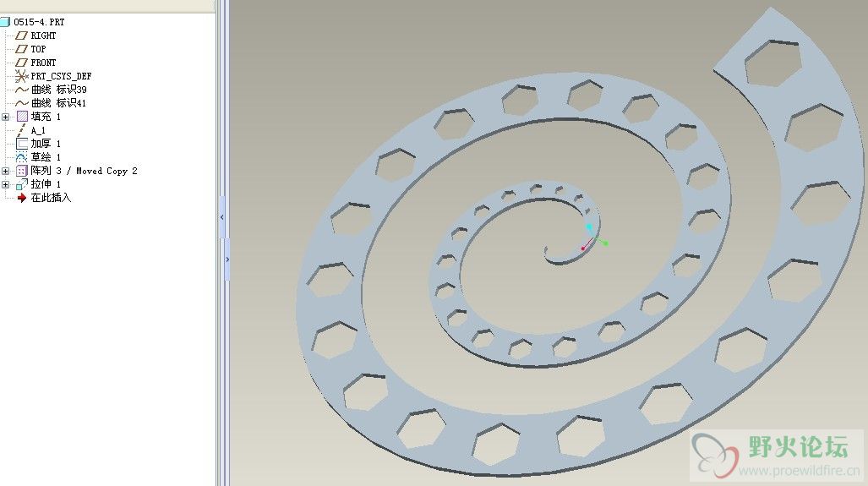
Task: Click 在此插入 insert-here marker label
Action: click(51, 198)
